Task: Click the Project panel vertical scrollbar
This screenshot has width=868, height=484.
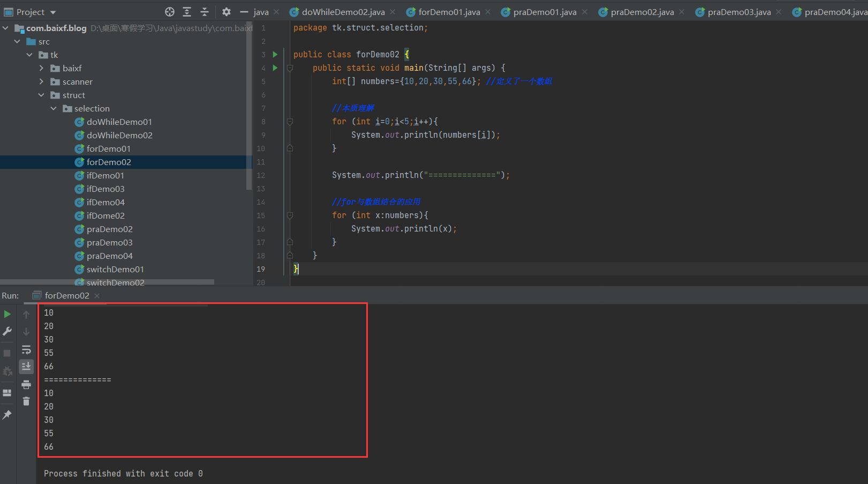Action: (x=249, y=106)
